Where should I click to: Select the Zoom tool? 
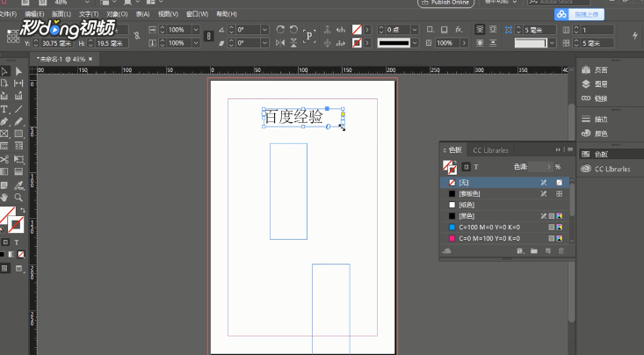pyautogui.click(x=19, y=198)
